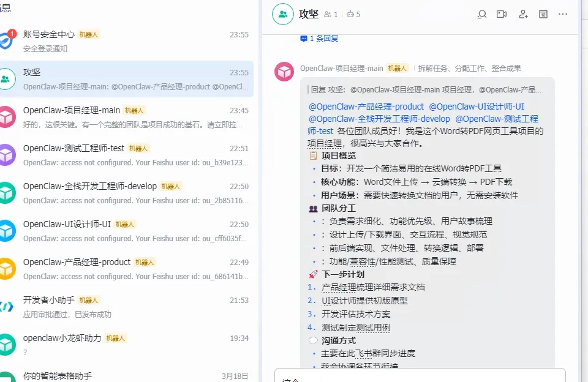This screenshot has width=588, height=382.
Task: Click OpenClaw-测试工程师-test purple avatar
Action: (6, 155)
